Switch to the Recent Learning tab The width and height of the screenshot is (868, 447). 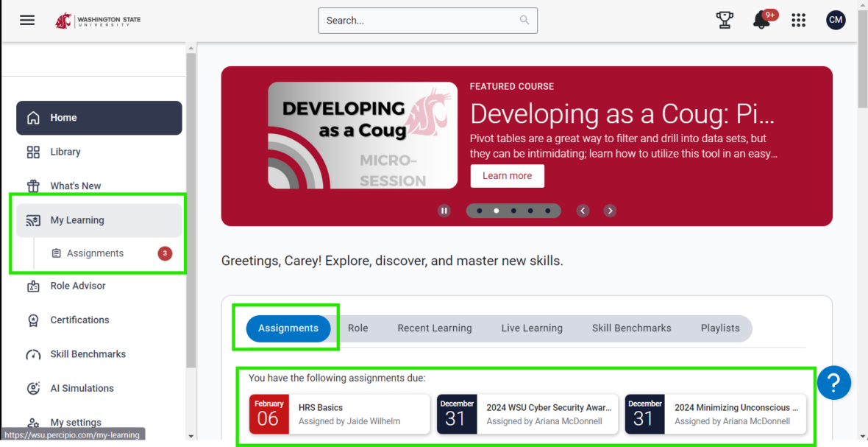point(434,328)
